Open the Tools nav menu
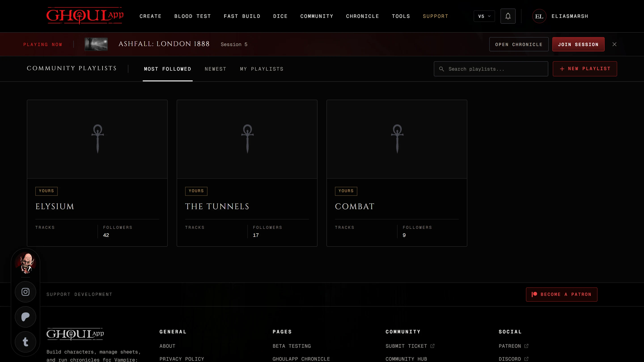Image resolution: width=644 pixels, height=362 pixels. click(x=401, y=16)
